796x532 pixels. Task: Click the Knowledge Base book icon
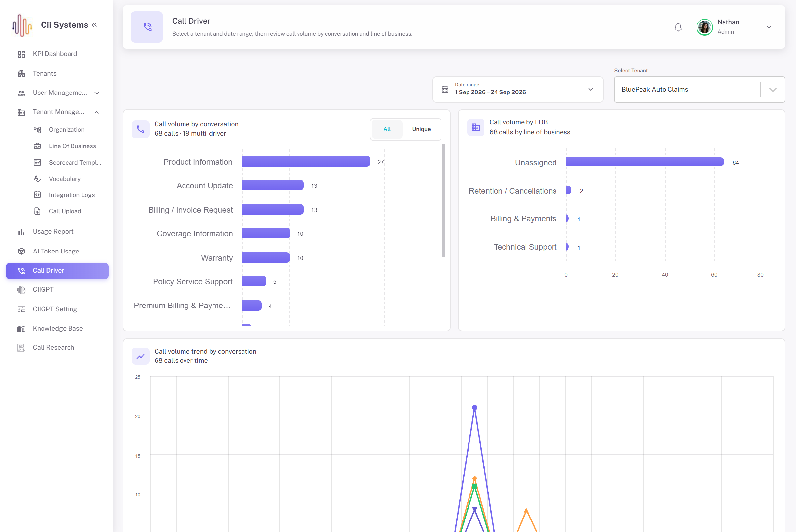pos(21,329)
